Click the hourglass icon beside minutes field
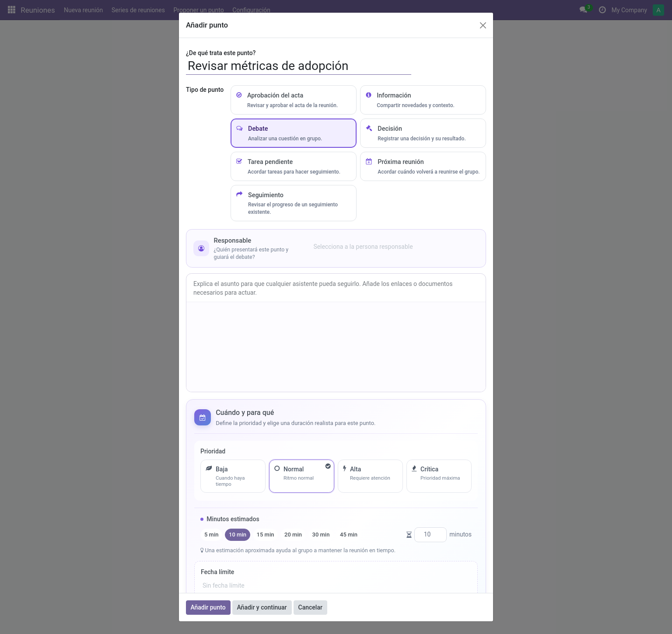Screen dimensions: 672x634 pyautogui.click(x=409, y=535)
